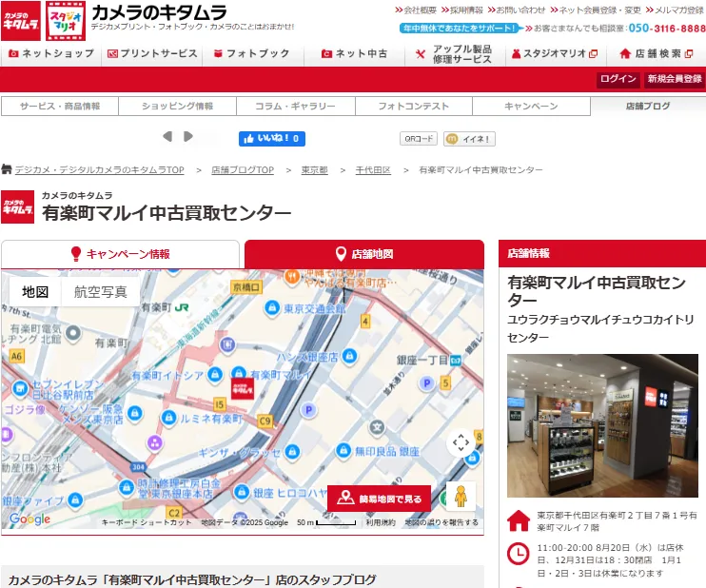Click the ログイン button
Image resolution: width=706 pixels, height=588 pixels.
coord(618,79)
